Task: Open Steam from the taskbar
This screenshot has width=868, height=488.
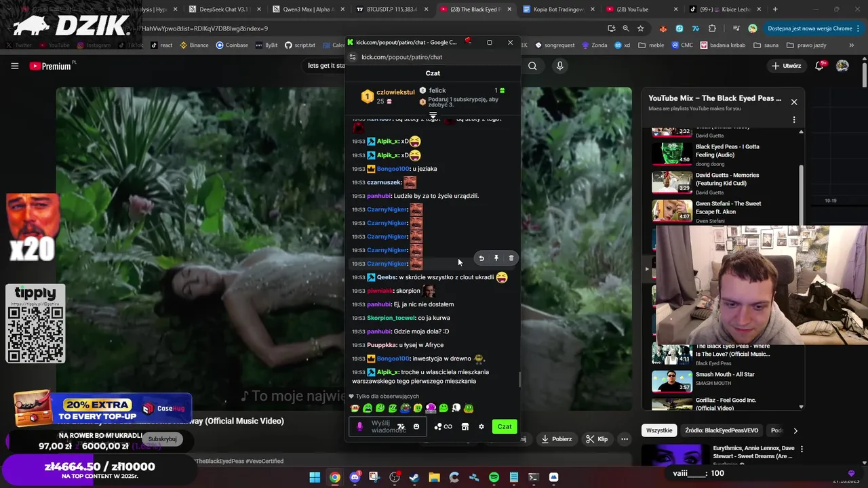Action: pyautogui.click(x=414, y=477)
